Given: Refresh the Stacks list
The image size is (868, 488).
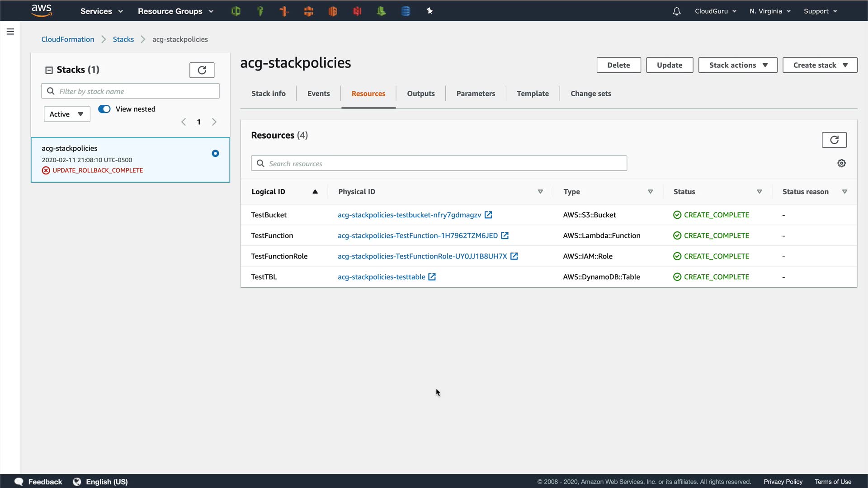Looking at the screenshot, I should [202, 70].
